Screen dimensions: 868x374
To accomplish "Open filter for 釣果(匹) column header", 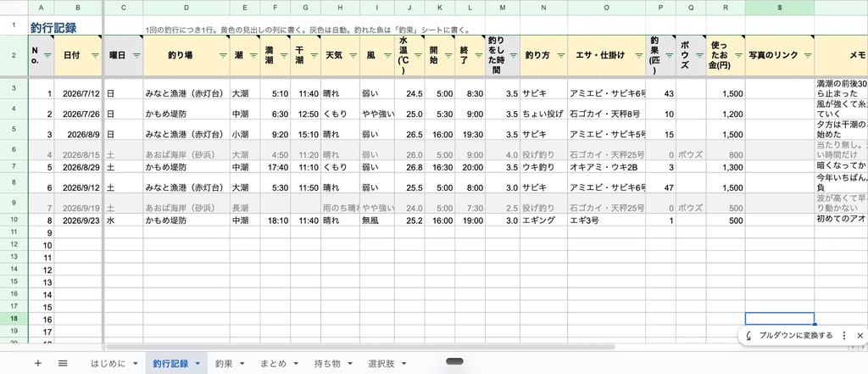I will pyautogui.click(x=669, y=55).
